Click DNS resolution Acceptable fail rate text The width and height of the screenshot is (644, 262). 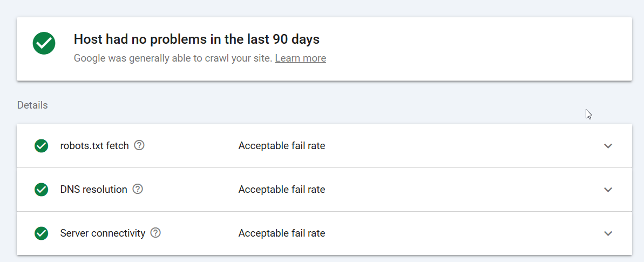[x=282, y=189]
